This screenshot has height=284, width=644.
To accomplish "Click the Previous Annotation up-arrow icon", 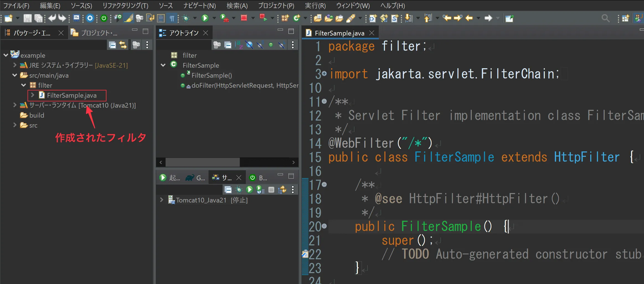I will click(x=428, y=18).
